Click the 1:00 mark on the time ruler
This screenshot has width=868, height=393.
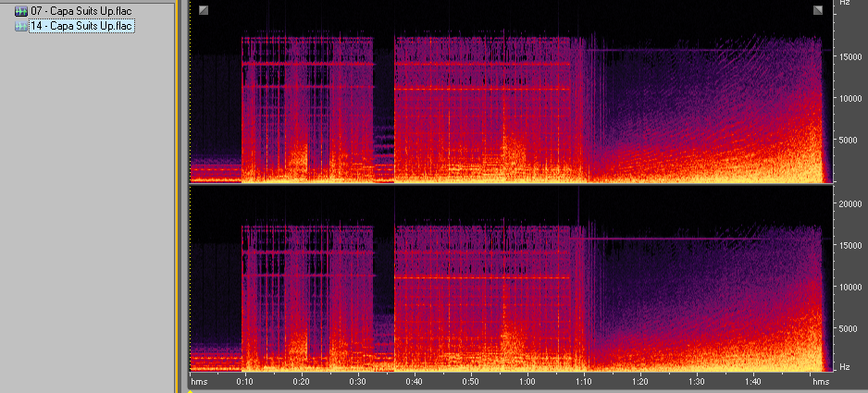point(527,382)
